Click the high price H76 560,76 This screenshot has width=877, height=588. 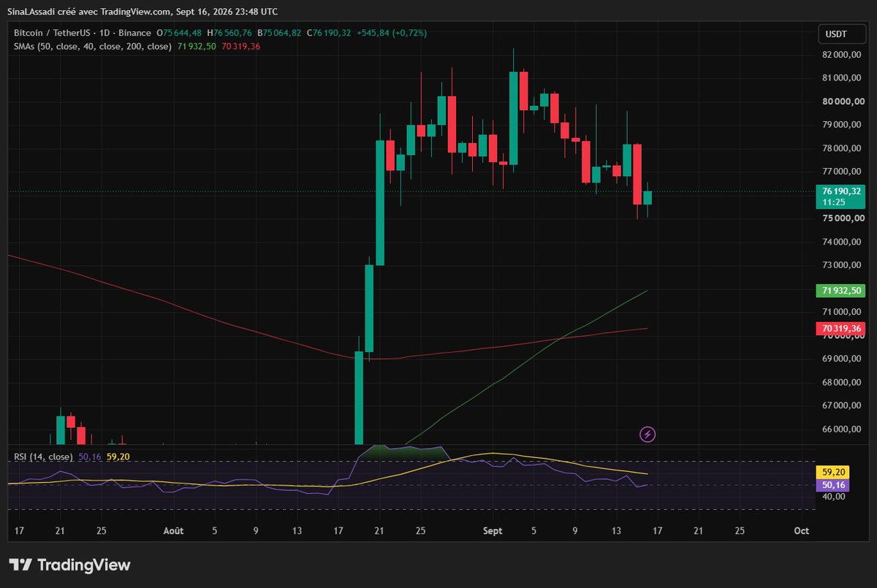point(229,33)
